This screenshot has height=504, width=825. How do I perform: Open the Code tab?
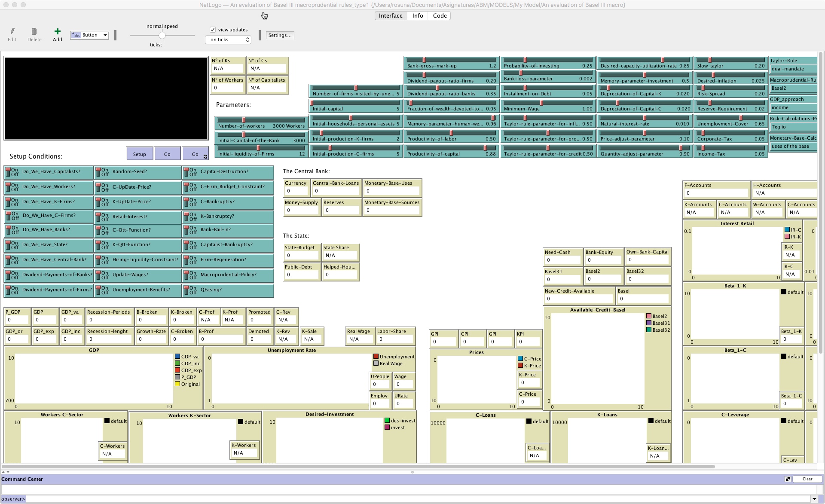point(440,15)
